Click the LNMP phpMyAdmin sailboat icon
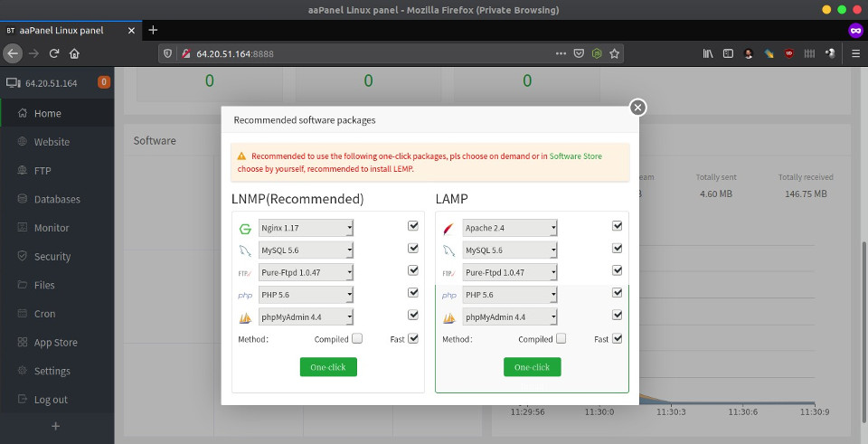This screenshot has height=444, width=868. point(245,317)
